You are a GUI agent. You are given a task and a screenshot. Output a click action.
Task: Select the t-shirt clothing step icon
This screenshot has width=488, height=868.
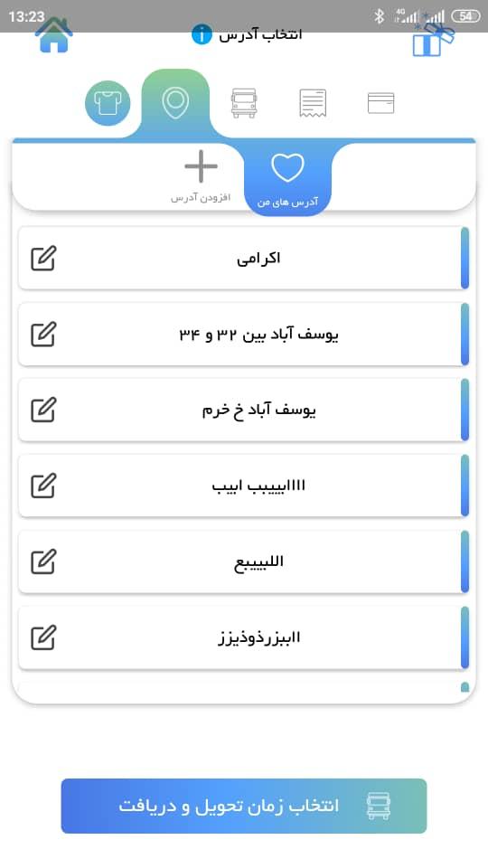coord(108,103)
